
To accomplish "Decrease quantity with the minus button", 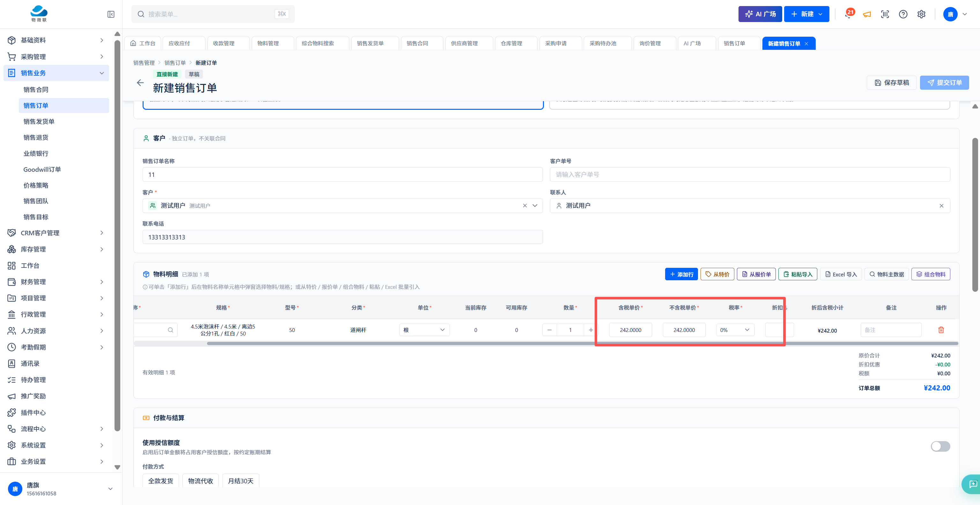I will point(549,330).
